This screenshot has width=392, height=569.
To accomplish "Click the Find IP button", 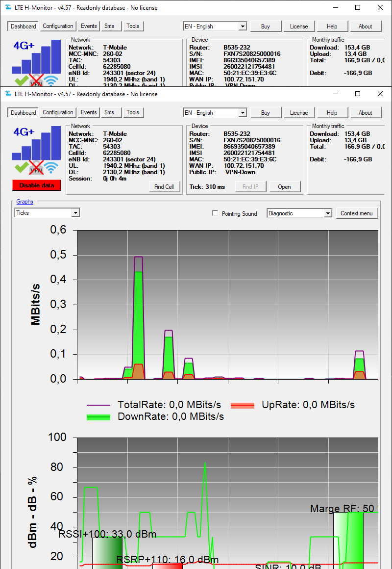I will (x=250, y=187).
